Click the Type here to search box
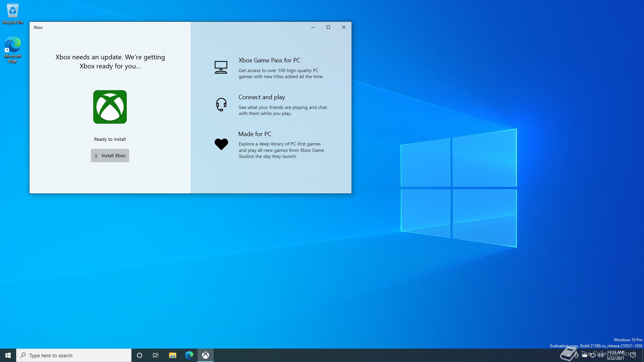The width and height of the screenshot is (644, 362). (x=74, y=355)
